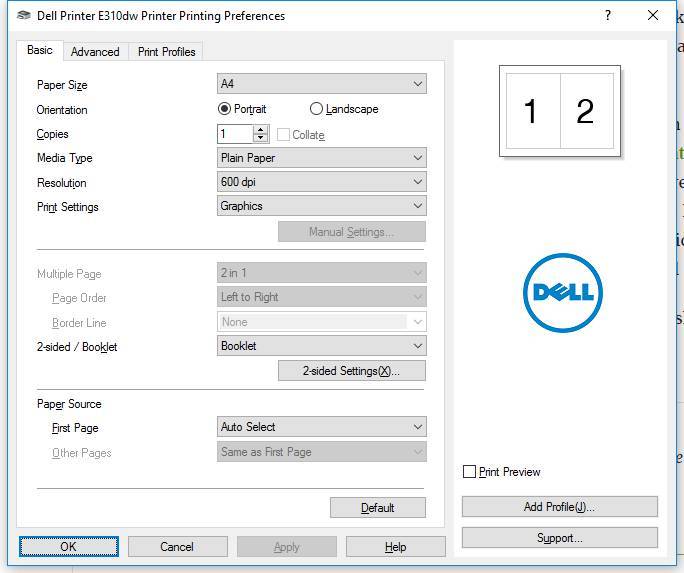Image resolution: width=684 pixels, height=573 pixels.
Task: Open the Resolution dropdown showing 600 dpi
Action: 321,182
